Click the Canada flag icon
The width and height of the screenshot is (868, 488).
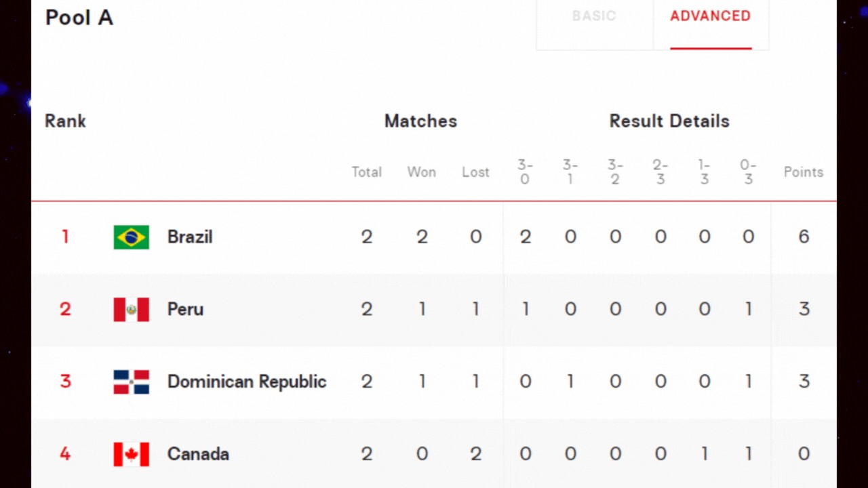(131, 454)
